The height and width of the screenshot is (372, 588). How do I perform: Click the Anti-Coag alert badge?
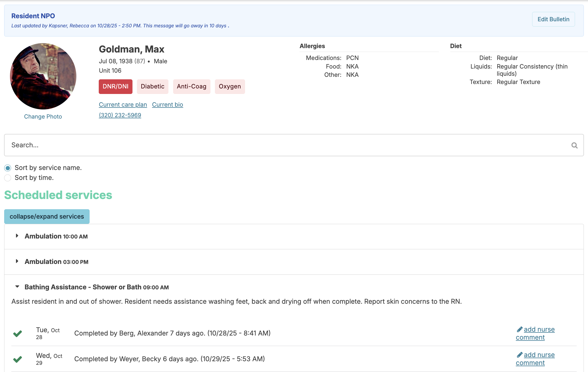tap(191, 87)
